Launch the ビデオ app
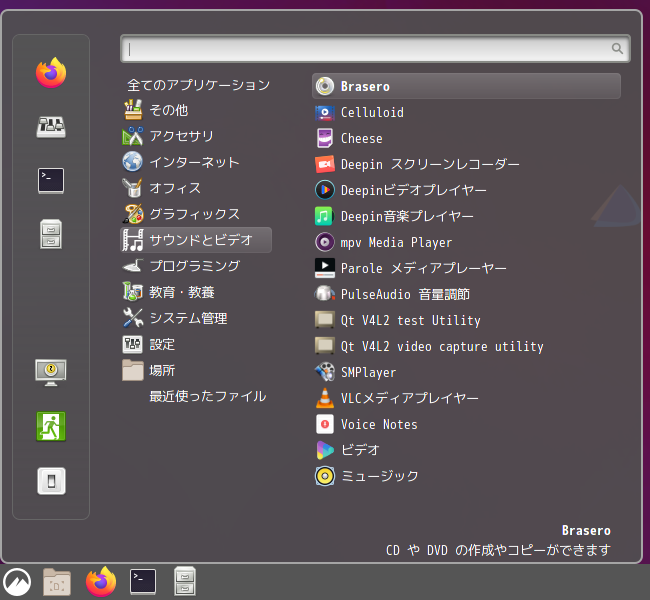The height and width of the screenshot is (600, 650). coord(466,450)
